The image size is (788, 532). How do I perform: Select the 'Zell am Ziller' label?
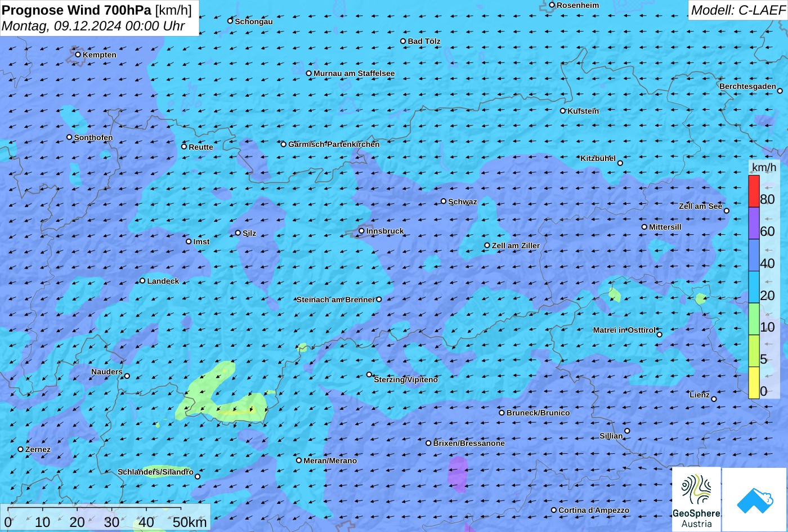coord(516,245)
